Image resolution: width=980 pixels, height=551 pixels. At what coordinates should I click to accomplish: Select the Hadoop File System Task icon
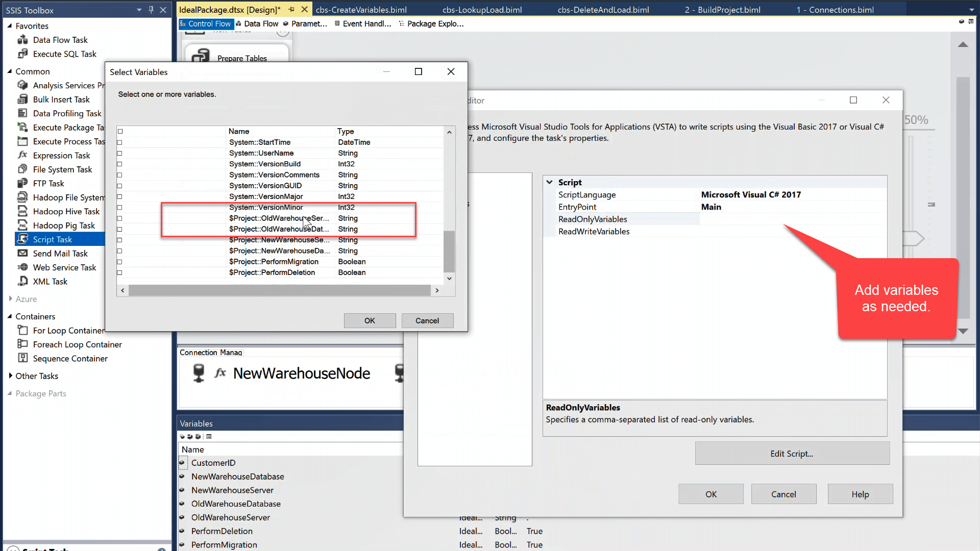point(22,197)
